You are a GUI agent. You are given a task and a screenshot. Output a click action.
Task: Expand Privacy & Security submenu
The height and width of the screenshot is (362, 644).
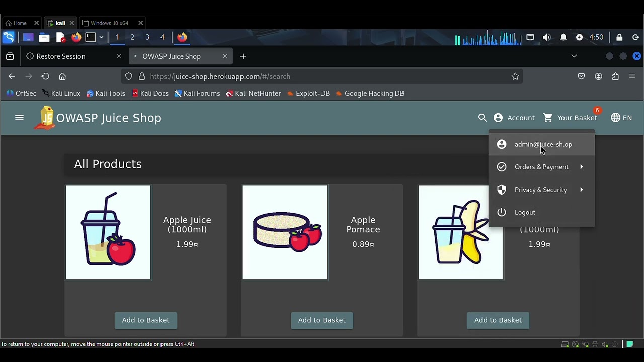point(542,190)
